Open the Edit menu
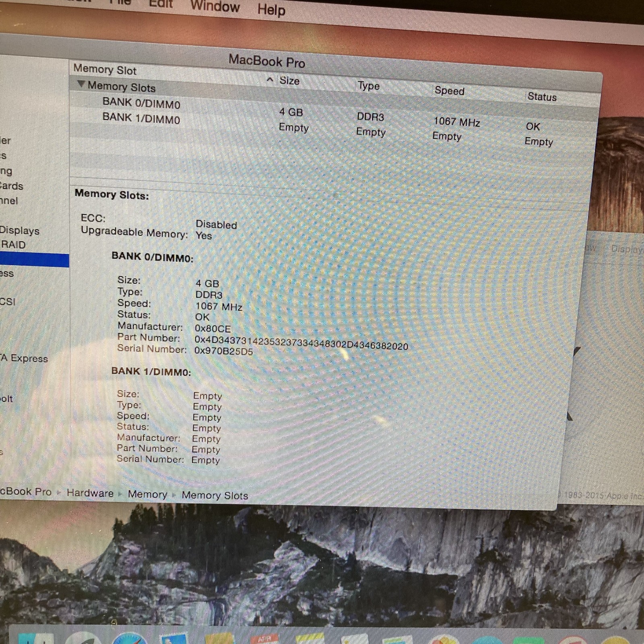The image size is (644, 644). (161, 4)
